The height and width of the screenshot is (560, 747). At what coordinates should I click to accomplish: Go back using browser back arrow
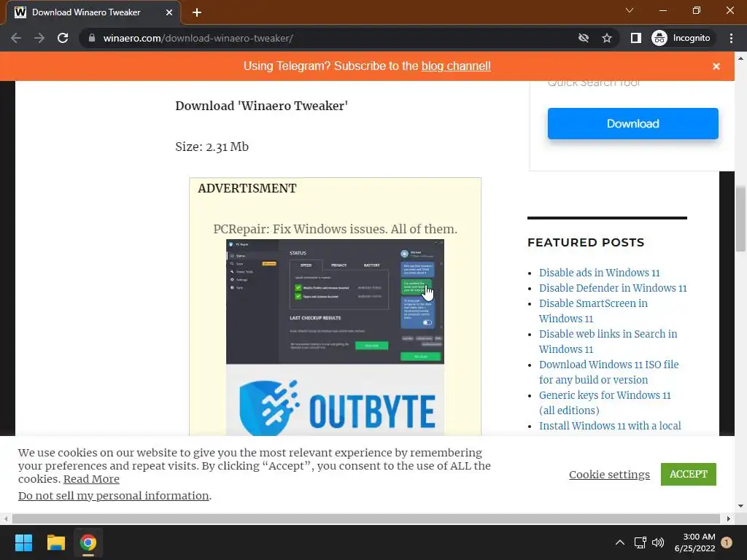point(16,38)
